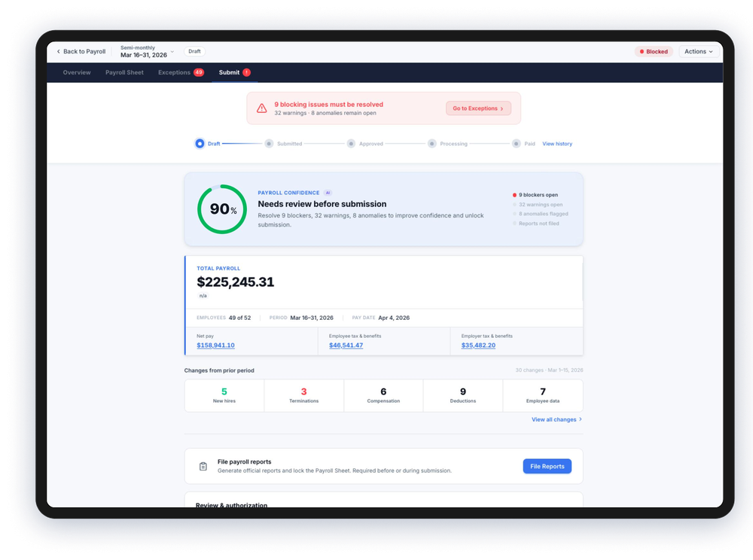Image resolution: width=753 pixels, height=560 pixels.
Task: Open the Deductions changes card
Action: point(463,395)
